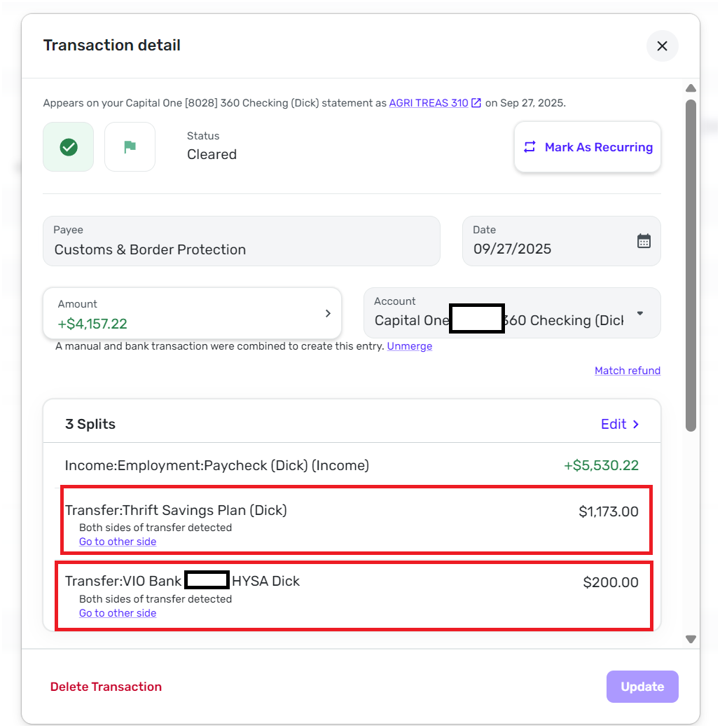Click the Match refund link
The height and width of the screenshot is (728, 720).
click(627, 371)
